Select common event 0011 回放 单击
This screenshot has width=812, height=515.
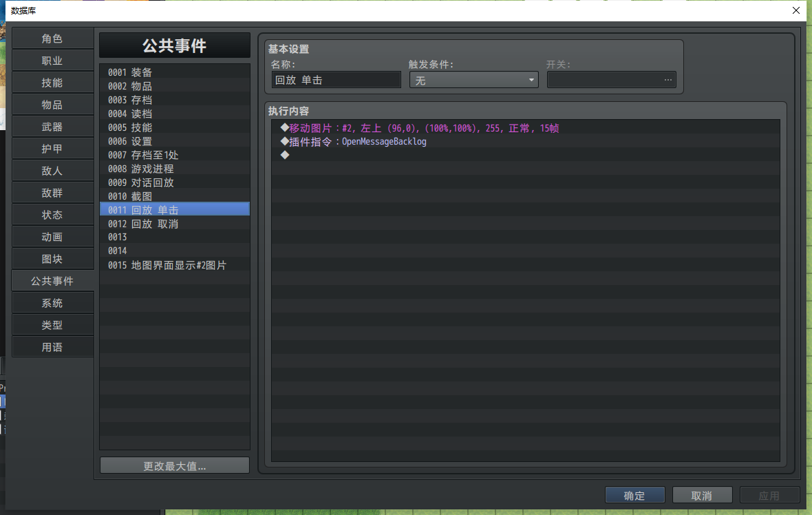[x=175, y=210]
